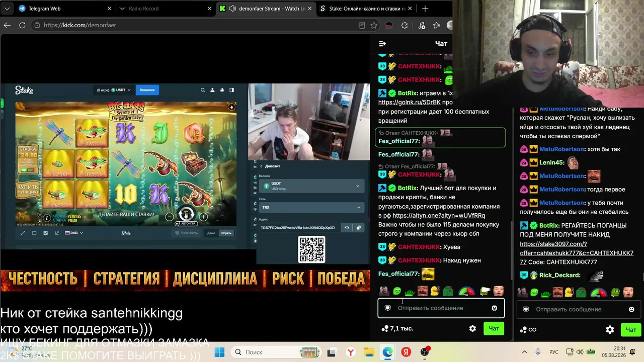Toggle the Stake side panel icon
644x362 pixels.
(x=231, y=90)
